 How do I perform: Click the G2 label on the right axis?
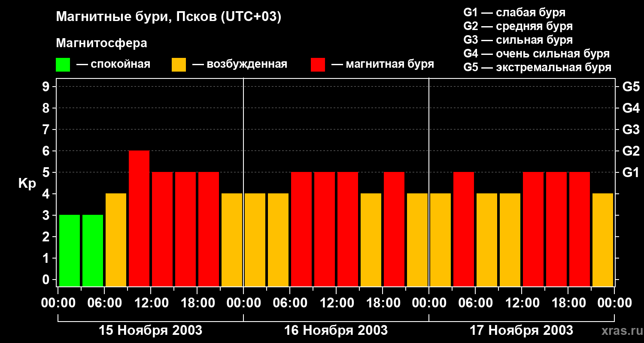(631, 151)
